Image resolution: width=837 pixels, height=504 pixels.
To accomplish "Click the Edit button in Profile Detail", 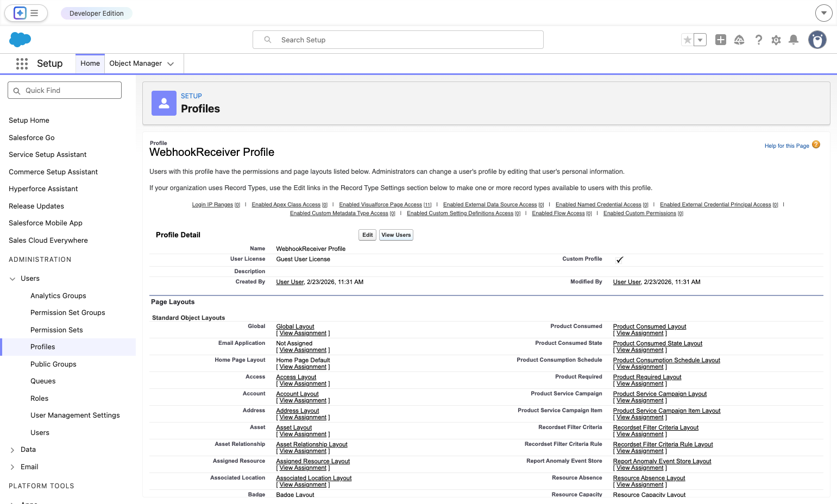I will coord(368,235).
